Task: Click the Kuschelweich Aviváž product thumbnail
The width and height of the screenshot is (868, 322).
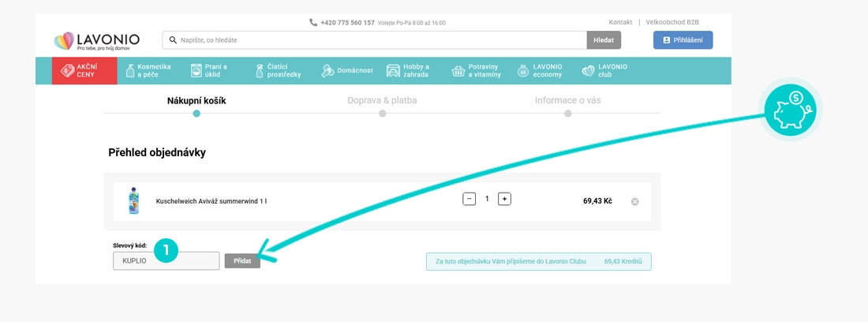Action: point(133,200)
